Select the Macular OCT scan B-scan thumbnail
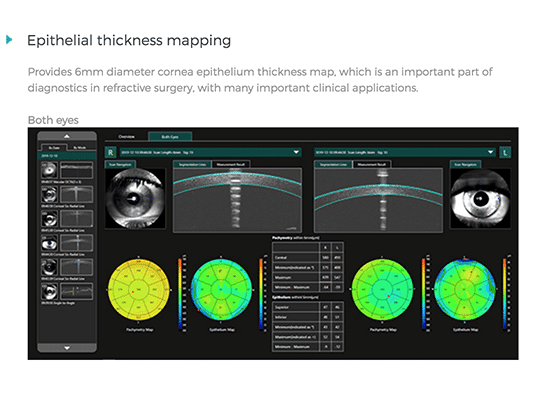The height and width of the screenshot is (400, 540). (76, 170)
